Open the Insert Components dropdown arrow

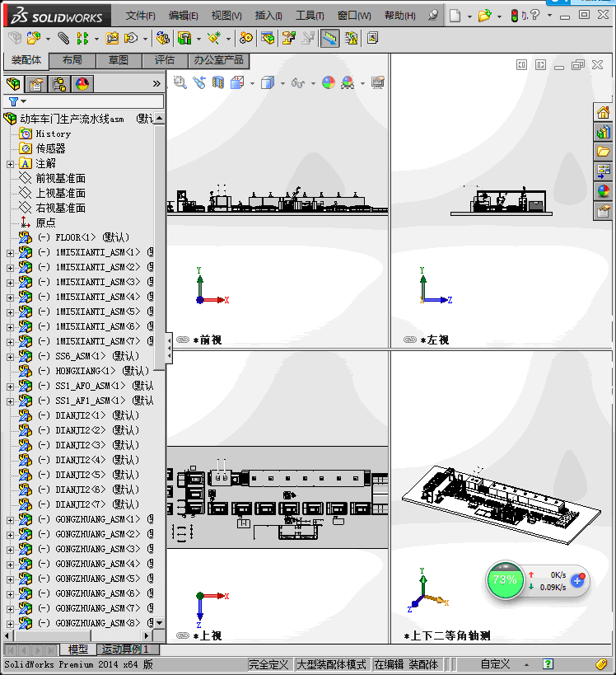[49, 40]
